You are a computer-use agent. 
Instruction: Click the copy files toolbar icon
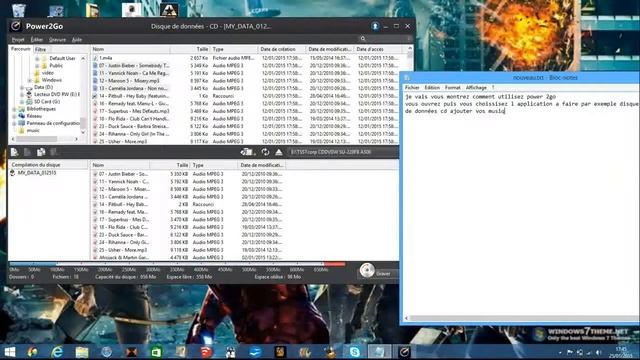[x=41, y=152]
